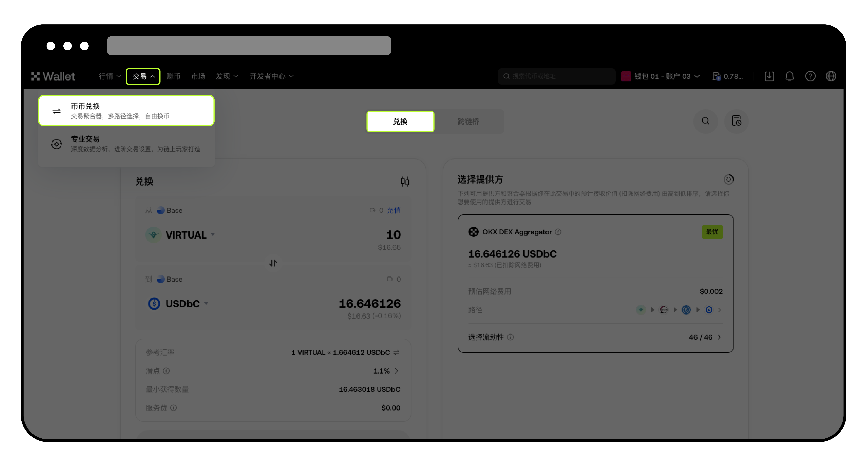Click the token search input field
This screenshot has width=868, height=466.
(557, 76)
